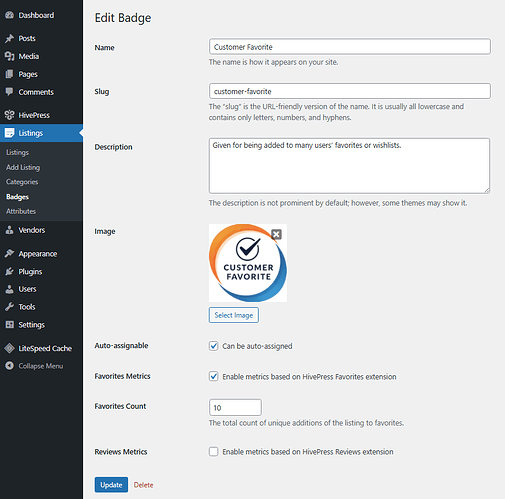Disable Favorites Metrics checkbox

coord(214,377)
